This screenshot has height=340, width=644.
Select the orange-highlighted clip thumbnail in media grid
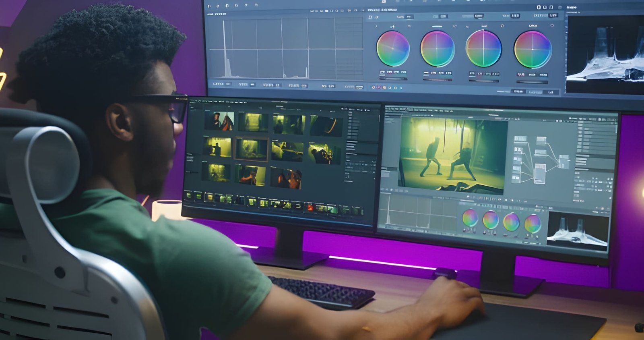click(x=251, y=149)
